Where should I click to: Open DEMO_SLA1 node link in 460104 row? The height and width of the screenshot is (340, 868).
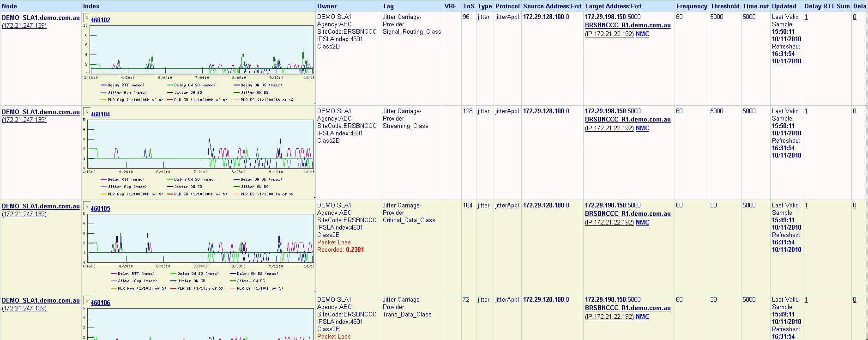[x=41, y=112]
